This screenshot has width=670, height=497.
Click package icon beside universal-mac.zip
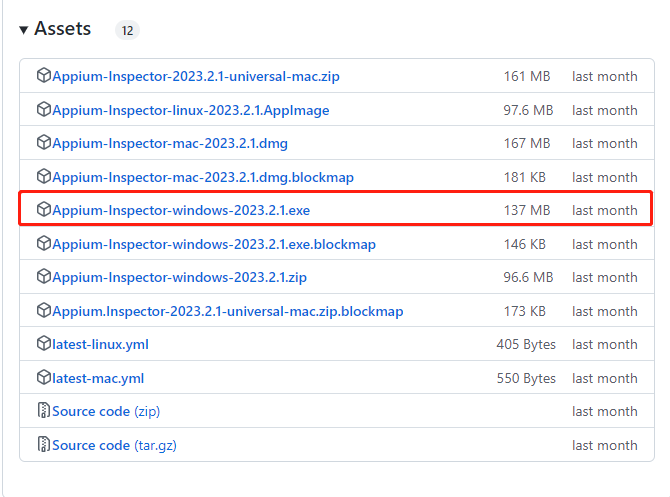[x=44, y=75]
